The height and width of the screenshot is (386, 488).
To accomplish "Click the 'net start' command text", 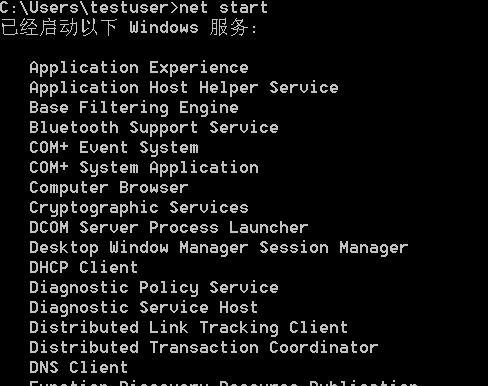I will [x=223, y=7].
